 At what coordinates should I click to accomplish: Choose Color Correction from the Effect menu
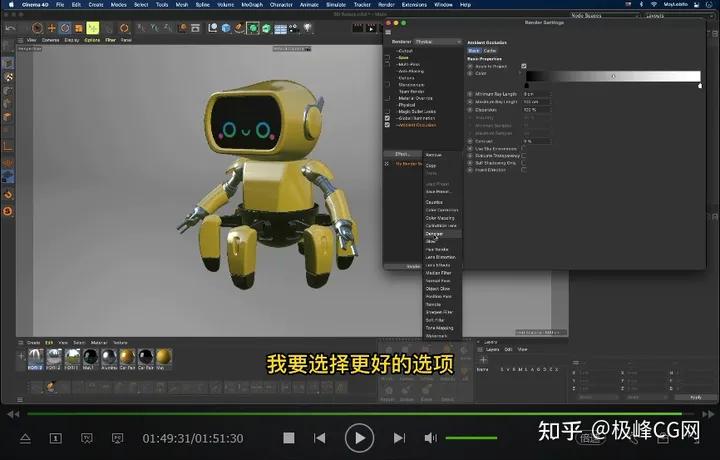pos(442,210)
